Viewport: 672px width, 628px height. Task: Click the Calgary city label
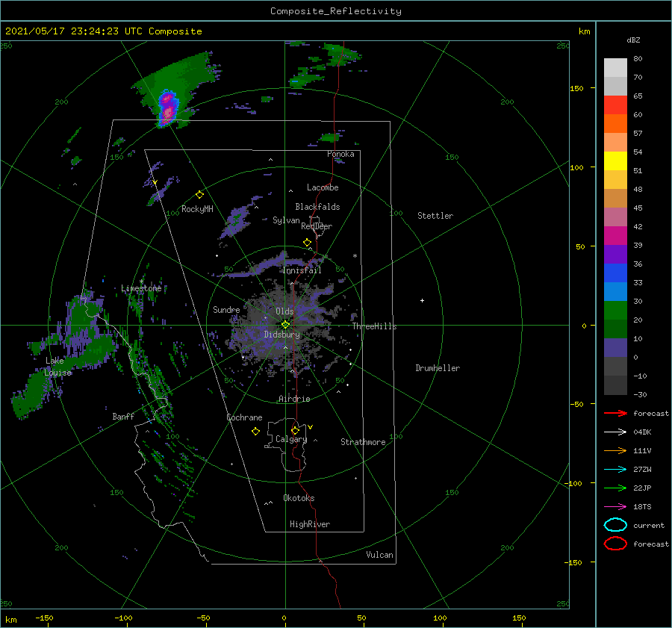[291, 439]
